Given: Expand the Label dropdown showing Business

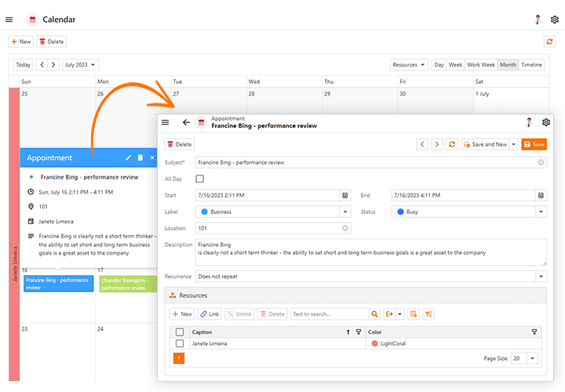Looking at the screenshot, I should click(344, 212).
